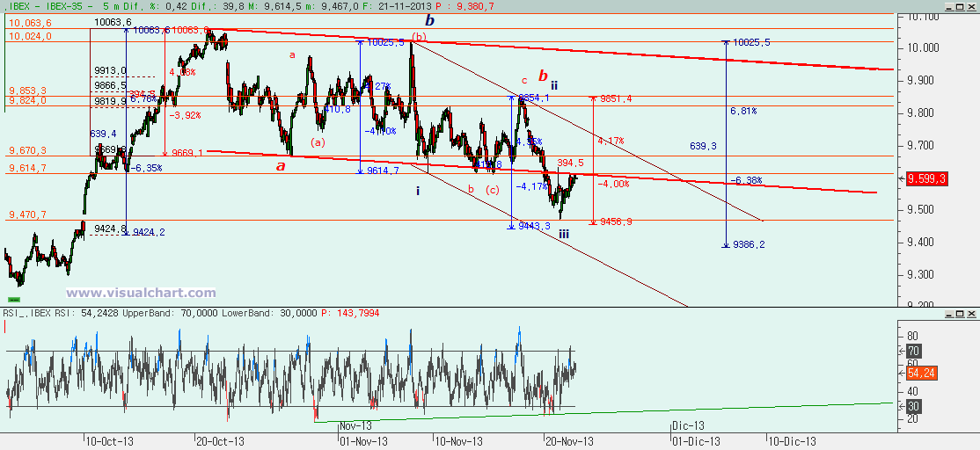Screen dimensions: 980x450
Task: Click the 10-Oct-13 date axis label
Action: [x=109, y=441]
